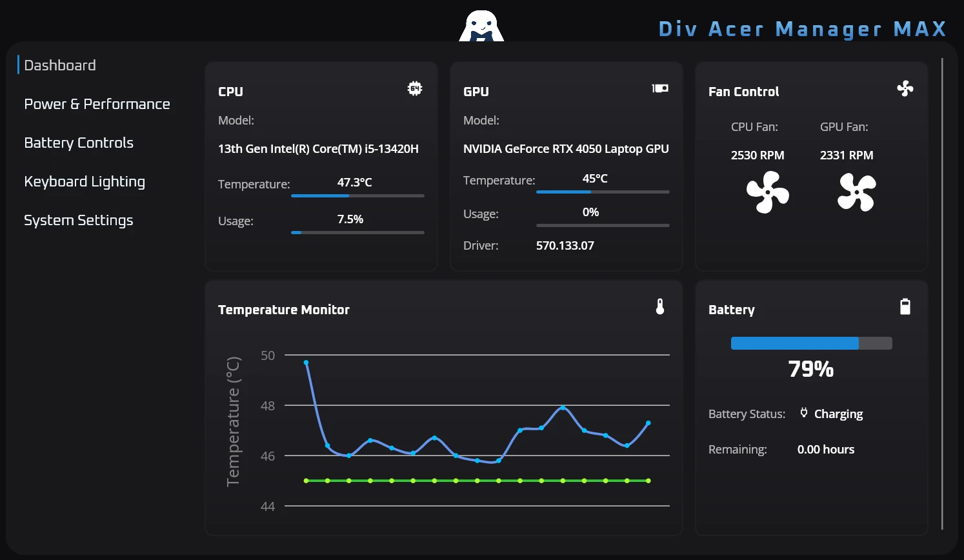The height and width of the screenshot is (560, 964).
Task: Click the 50 tick on chart axis
Action: click(268, 355)
